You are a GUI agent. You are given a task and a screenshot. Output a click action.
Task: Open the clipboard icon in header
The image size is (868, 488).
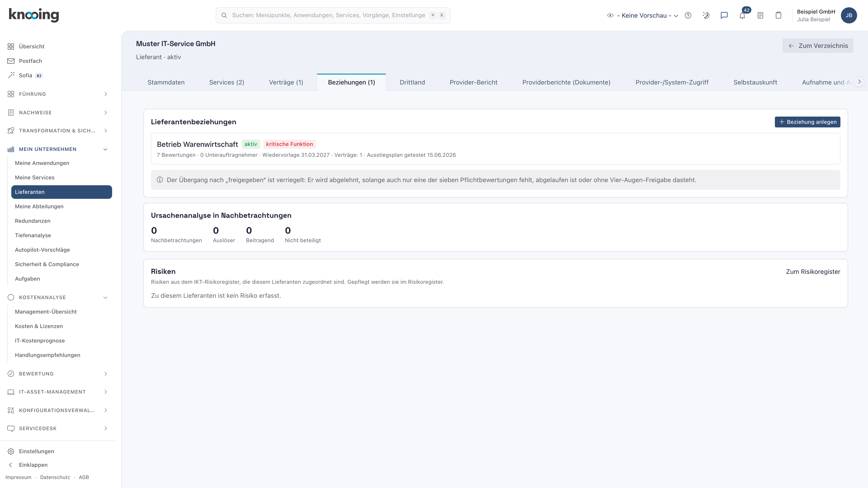pyautogui.click(x=778, y=16)
